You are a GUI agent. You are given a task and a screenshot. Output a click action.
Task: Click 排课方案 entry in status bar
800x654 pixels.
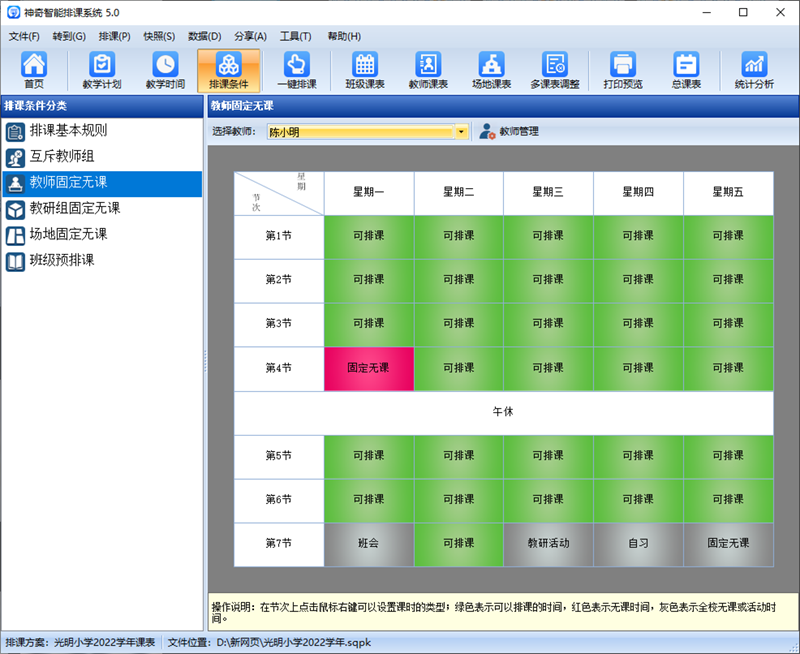coord(80,643)
